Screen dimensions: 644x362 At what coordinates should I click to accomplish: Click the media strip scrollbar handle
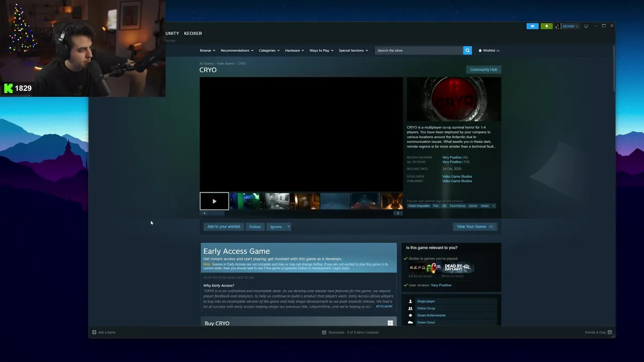click(x=216, y=213)
